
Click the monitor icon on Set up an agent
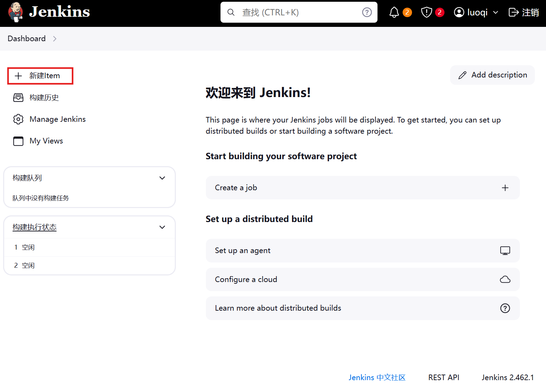pos(505,251)
